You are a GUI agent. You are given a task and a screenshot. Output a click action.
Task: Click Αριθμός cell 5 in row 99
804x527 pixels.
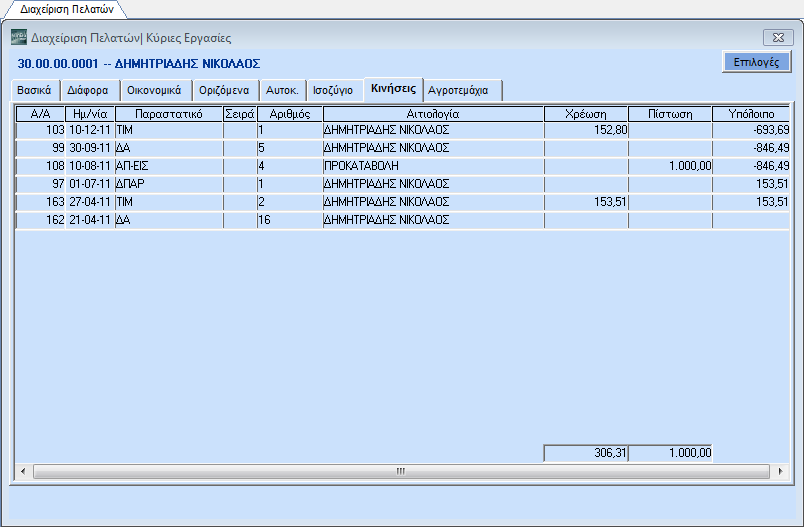[x=290, y=148]
